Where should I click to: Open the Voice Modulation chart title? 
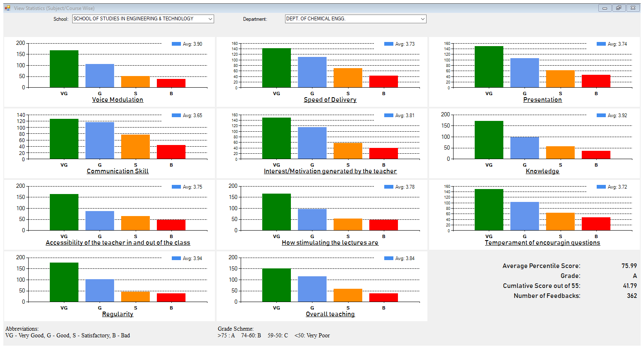pos(117,100)
